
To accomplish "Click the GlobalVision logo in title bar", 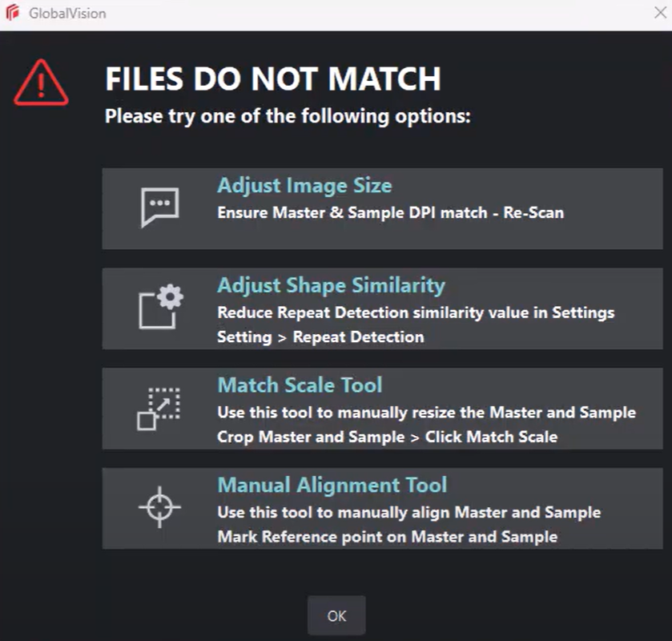I will pos(13,13).
